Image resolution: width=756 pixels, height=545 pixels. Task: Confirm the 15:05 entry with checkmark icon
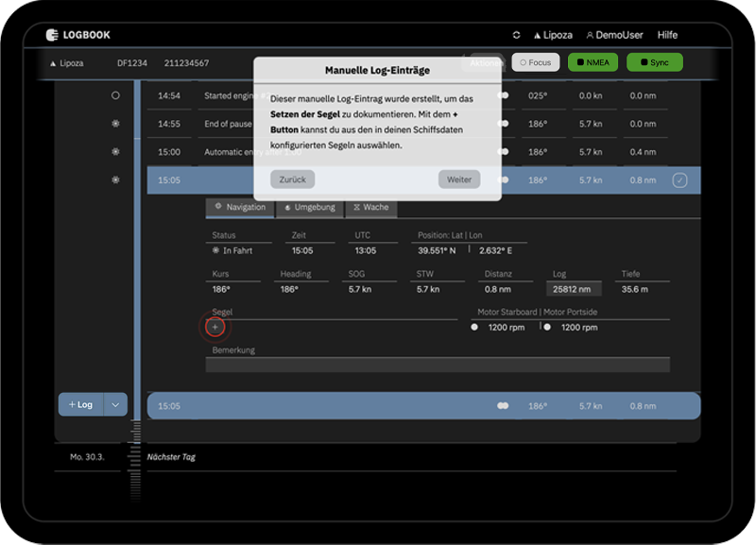pos(679,180)
